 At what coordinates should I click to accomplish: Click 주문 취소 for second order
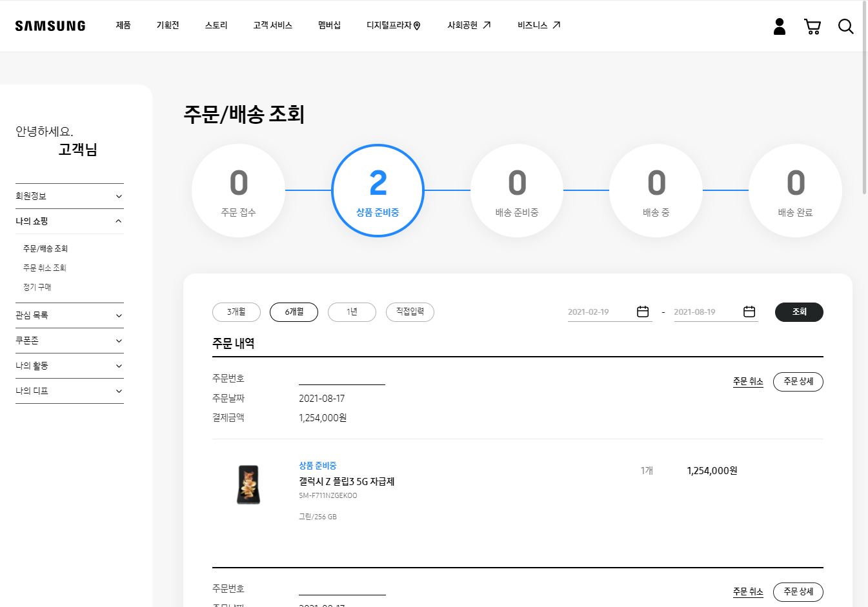[748, 592]
